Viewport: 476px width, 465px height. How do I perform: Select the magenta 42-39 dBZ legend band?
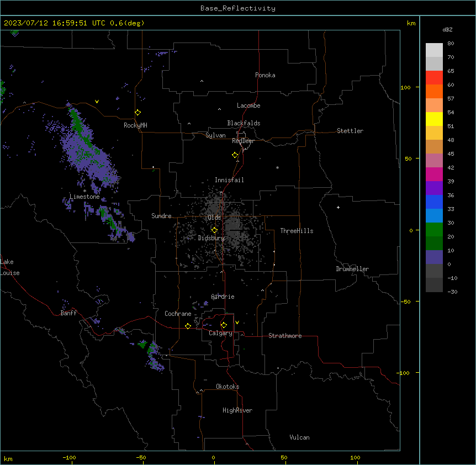tap(434, 174)
